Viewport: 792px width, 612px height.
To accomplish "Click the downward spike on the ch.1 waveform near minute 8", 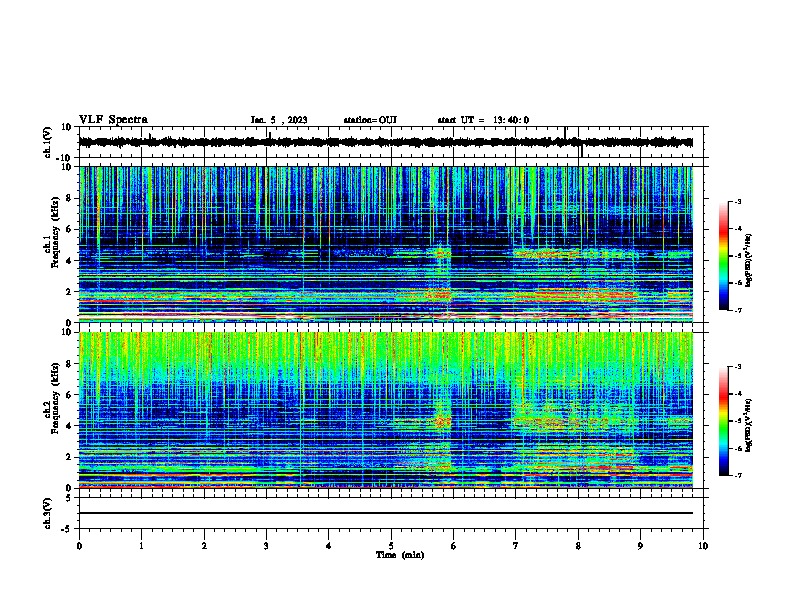I will point(581,150).
